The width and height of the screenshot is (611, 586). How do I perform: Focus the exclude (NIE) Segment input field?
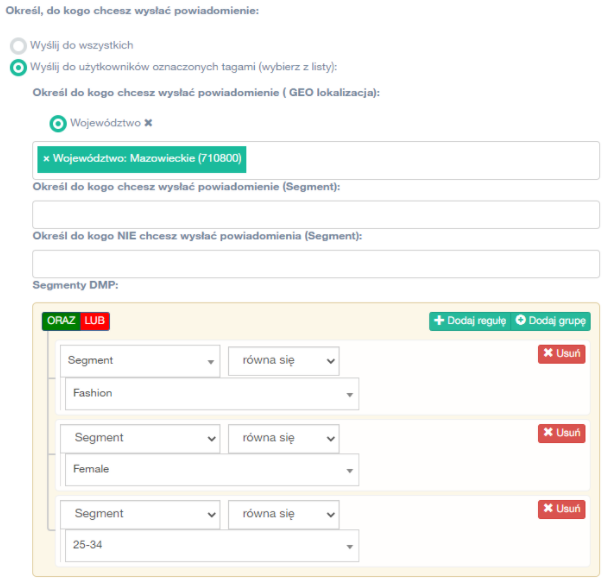pos(316,264)
